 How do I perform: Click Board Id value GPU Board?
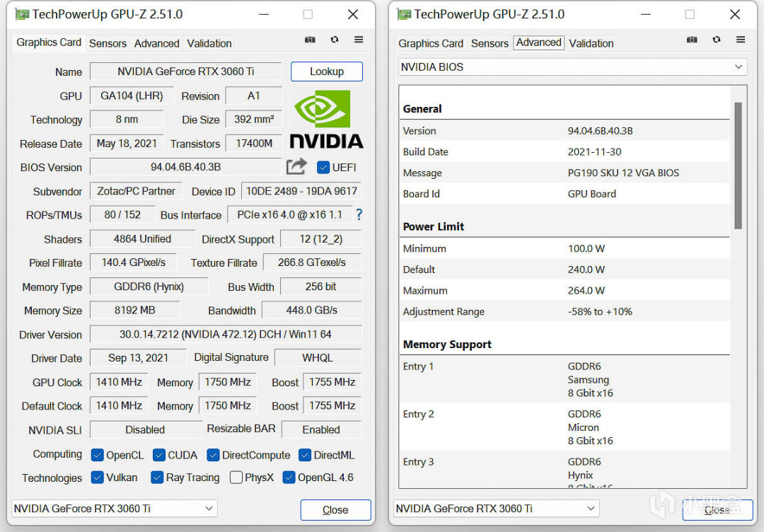point(591,193)
